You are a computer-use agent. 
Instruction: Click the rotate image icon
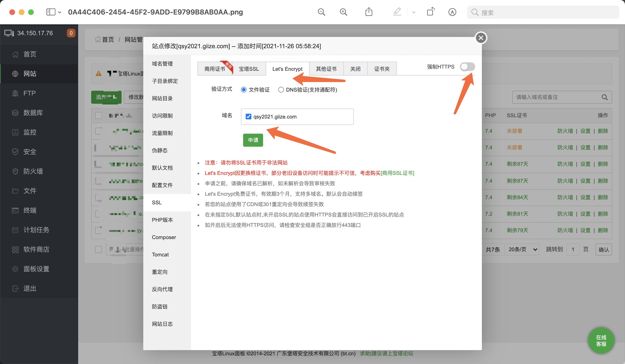click(431, 12)
